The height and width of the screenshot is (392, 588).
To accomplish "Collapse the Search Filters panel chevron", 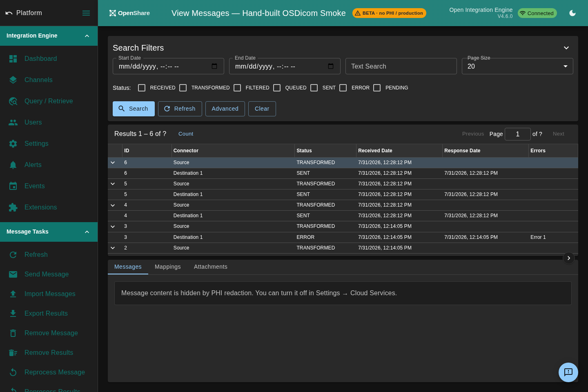I will pyautogui.click(x=566, y=48).
